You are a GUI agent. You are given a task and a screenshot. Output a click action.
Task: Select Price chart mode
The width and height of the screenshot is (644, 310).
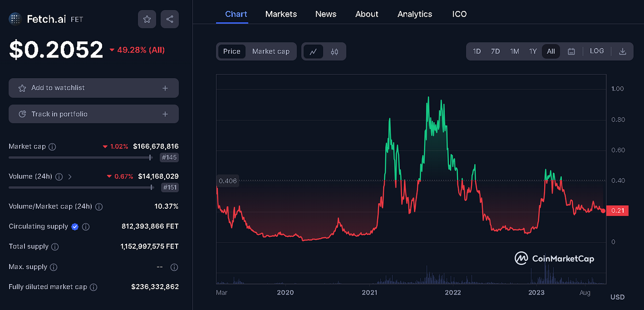[x=232, y=52]
